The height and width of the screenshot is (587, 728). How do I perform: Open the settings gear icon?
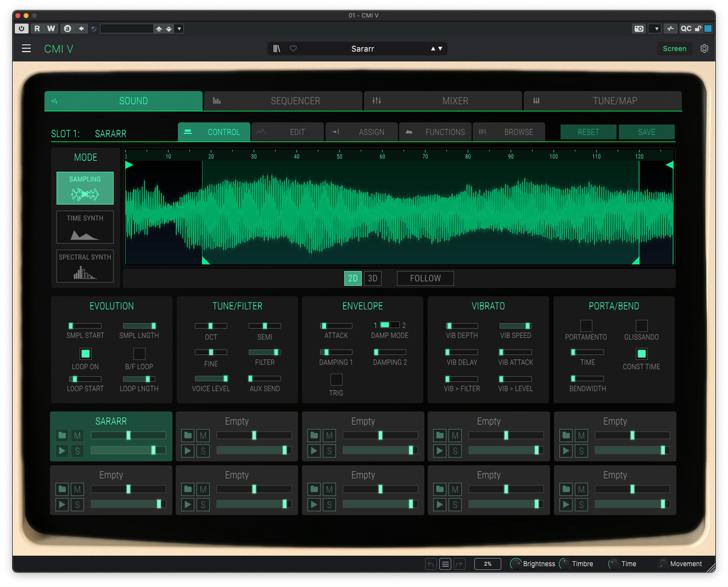click(704, 49)
